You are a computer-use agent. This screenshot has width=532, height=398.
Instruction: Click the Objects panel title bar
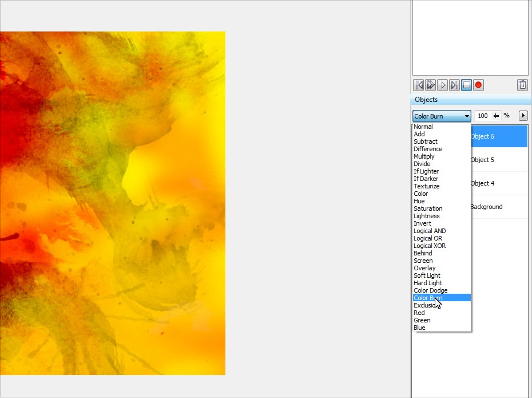469,100
